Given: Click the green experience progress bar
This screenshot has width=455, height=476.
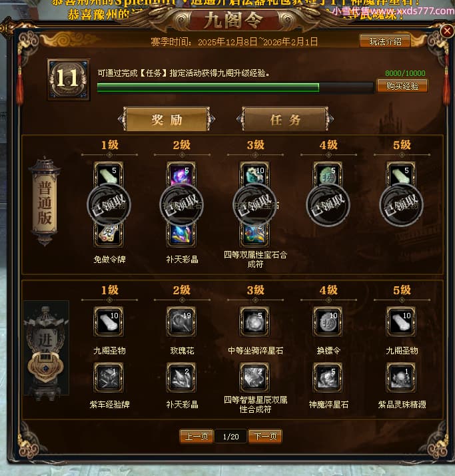Looking at the screenshot, I should click(235, 88).
